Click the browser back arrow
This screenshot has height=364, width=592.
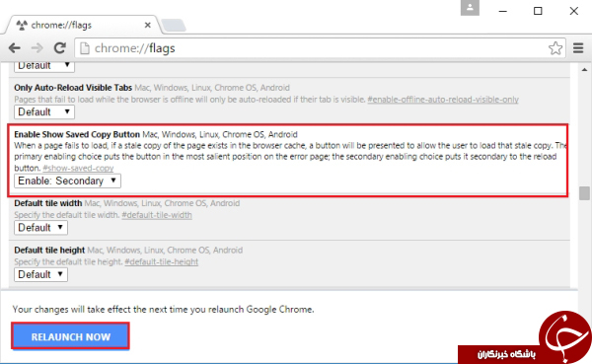click(x=15, y=48)
